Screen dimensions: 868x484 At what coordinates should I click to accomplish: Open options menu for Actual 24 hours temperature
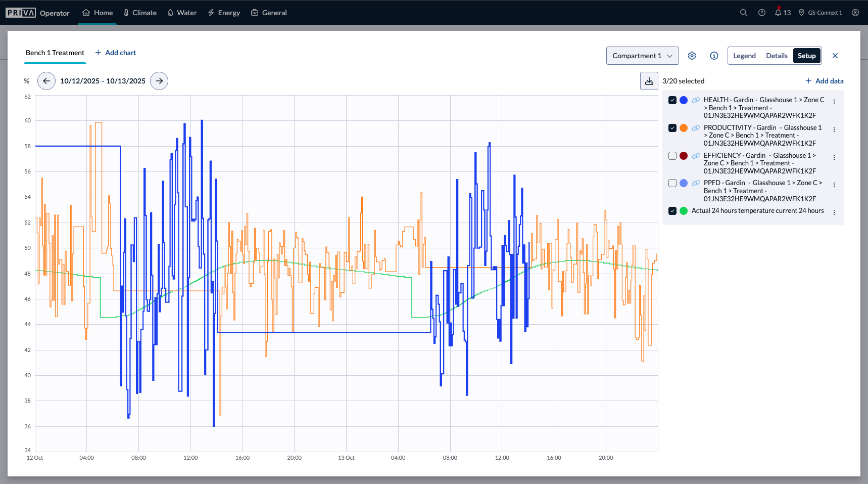pyautogui.click(x=834, y=212)
